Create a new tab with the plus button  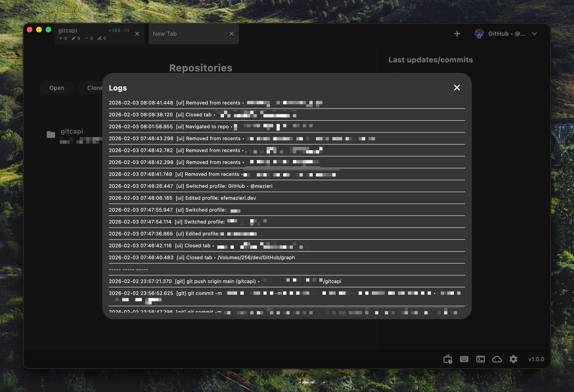click(457, 34)
